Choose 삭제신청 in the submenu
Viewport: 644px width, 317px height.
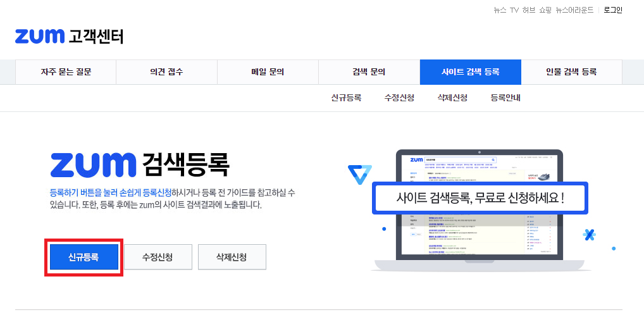tap(452, 97)
